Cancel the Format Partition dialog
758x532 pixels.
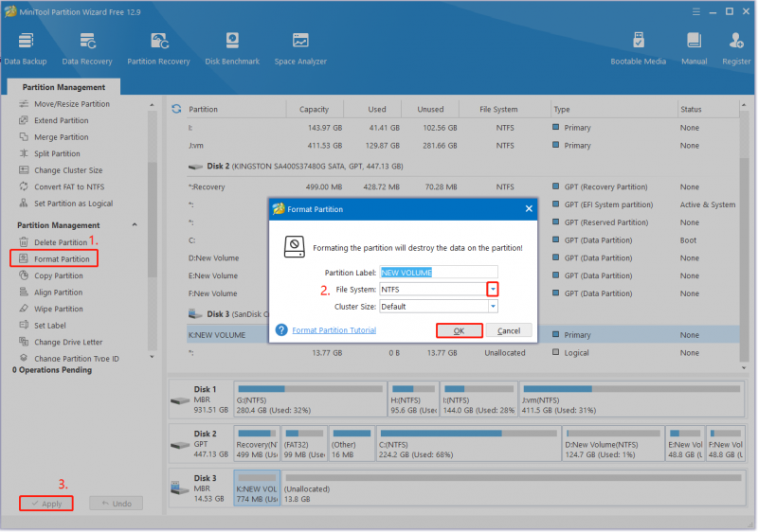[x=509, y=330]
